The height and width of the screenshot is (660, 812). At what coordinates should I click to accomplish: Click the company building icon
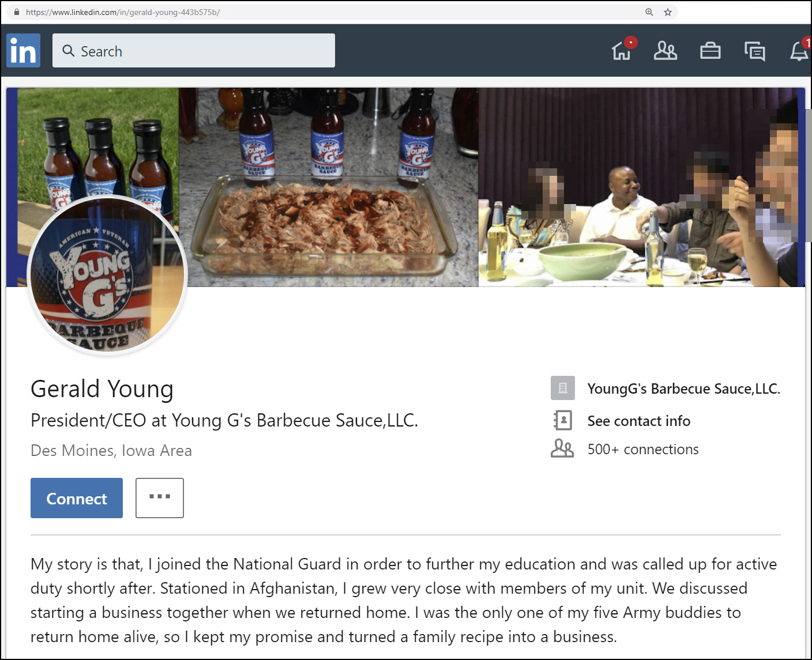click(x=562, y=389)
